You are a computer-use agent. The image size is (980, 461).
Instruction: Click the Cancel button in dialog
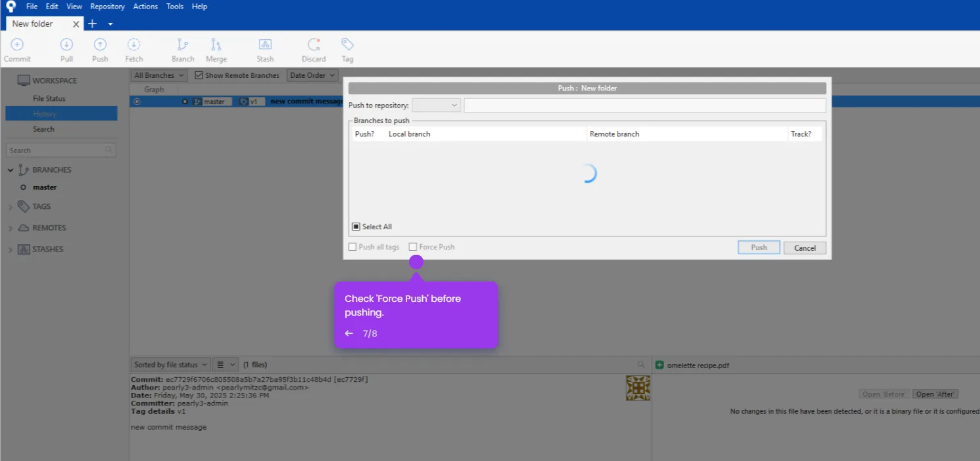point(805,248)
